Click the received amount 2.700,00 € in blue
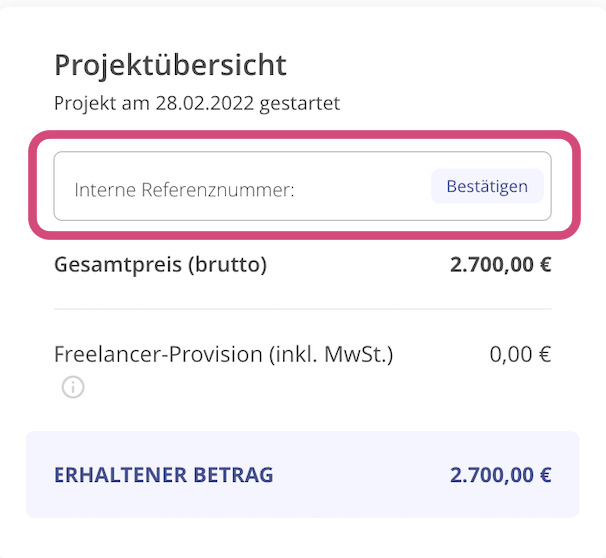This screenshot has height=558, width=606. click(500, 475)
